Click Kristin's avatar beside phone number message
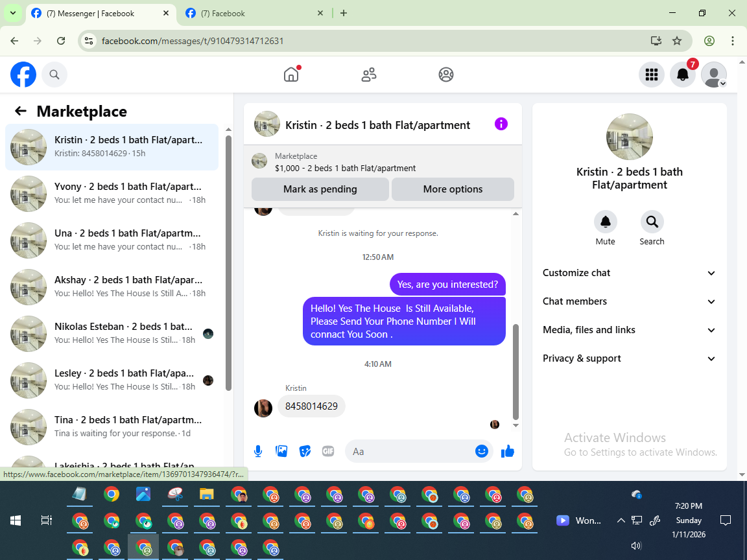Image resolution: width=747 pixels, height=560 pixels. click(x=263, y=408)
